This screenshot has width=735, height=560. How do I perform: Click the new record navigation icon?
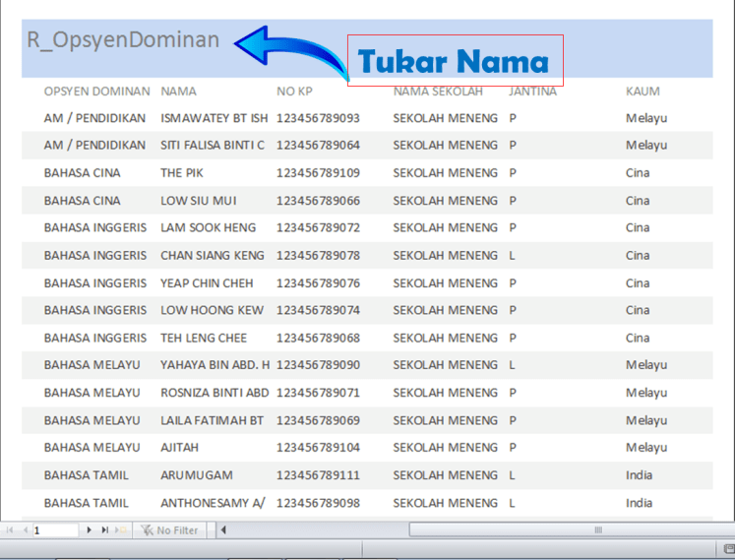coord(120,530)
